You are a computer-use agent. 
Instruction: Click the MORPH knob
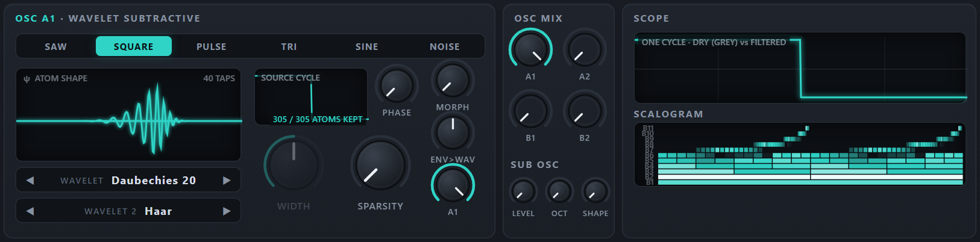[453, 80]
